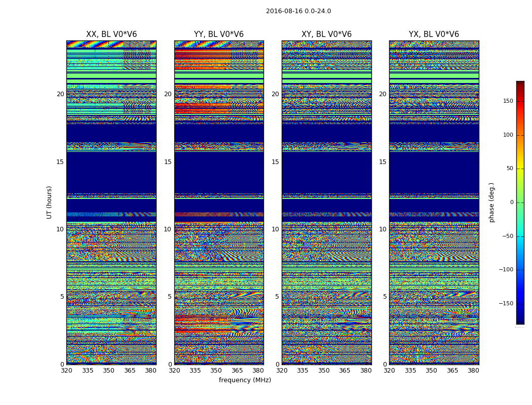532x405 pixels.
Task: Click the 150 tick label on colorbar
Action: click(x=508, y=101)
